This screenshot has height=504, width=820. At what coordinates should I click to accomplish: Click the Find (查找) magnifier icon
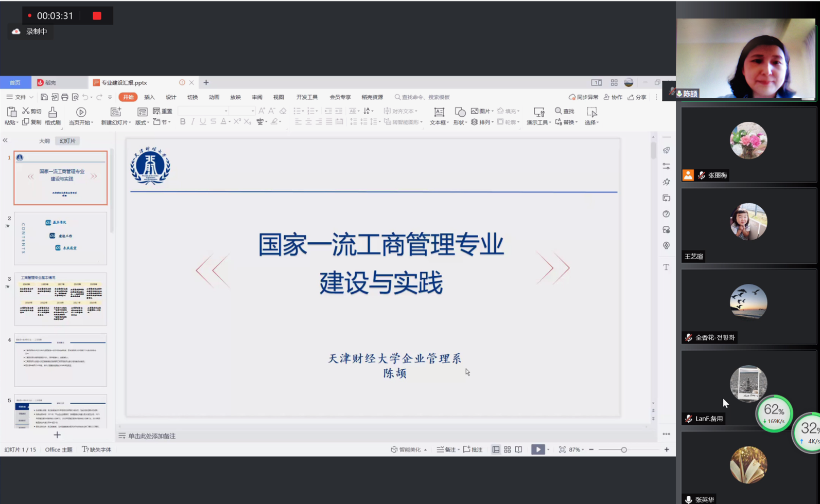[559, 111]
